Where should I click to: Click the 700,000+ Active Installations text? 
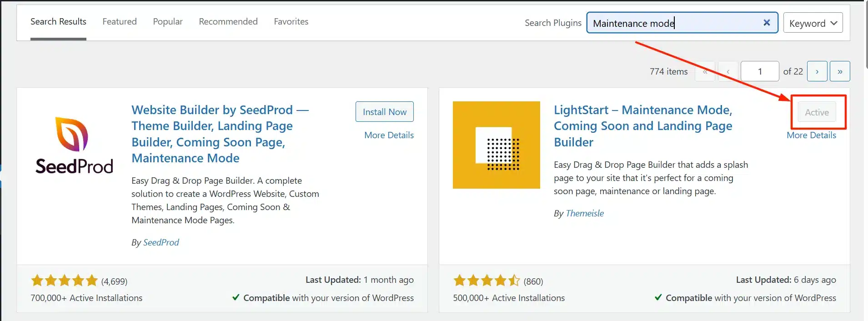(86, 298)
